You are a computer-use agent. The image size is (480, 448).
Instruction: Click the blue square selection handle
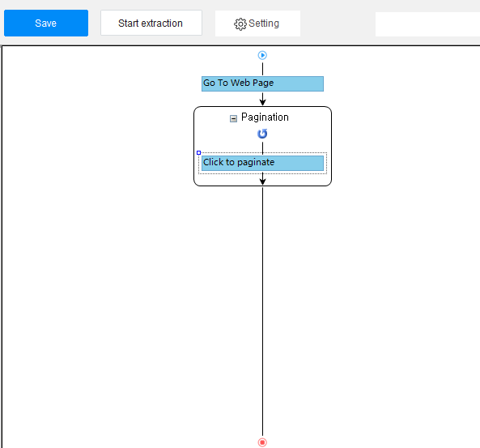pyautogui.click(x=198, y=152)
